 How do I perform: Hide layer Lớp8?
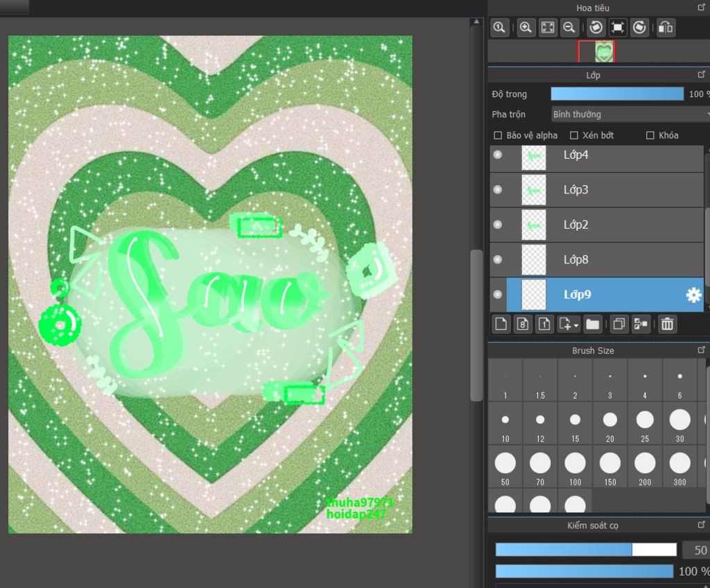pyautogui.click(x=498, y=259)
